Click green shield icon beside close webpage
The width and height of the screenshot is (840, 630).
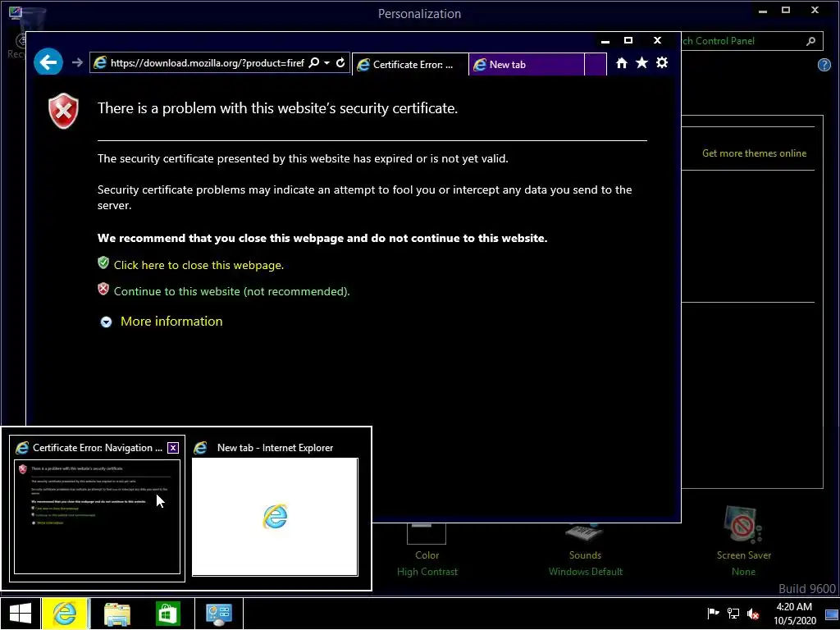click(103, 262)
